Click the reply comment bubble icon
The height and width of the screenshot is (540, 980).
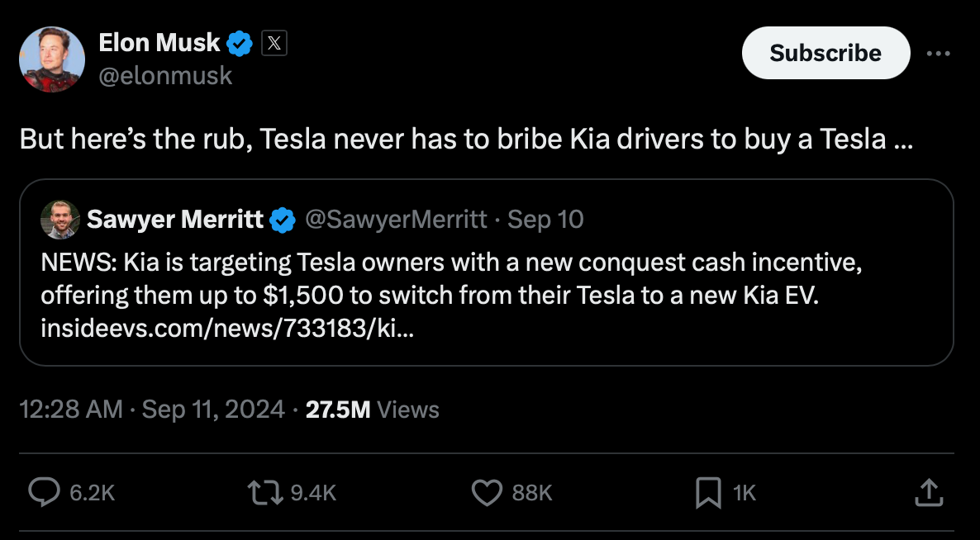point(43,493)
